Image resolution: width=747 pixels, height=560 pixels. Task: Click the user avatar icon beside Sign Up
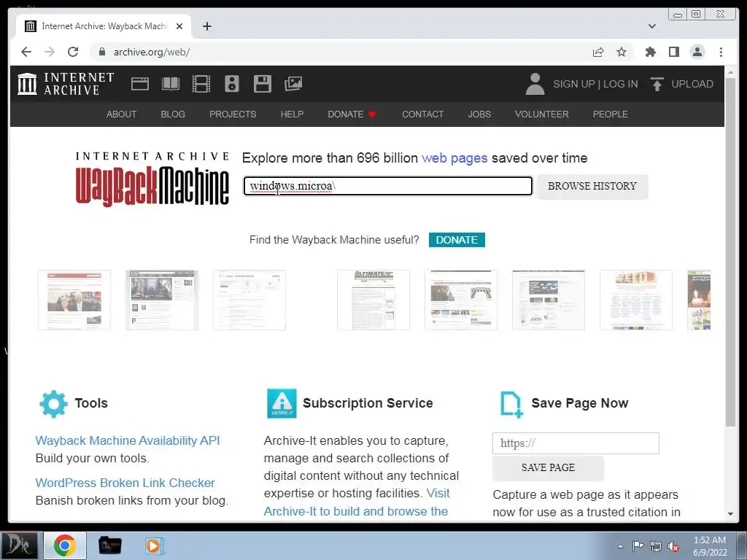coord(535,84)
